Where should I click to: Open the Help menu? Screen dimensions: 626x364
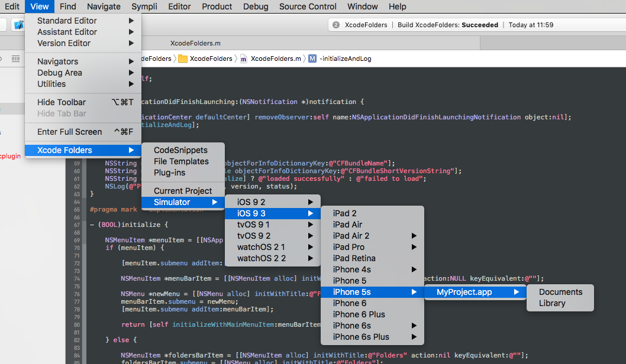point(397,6)
